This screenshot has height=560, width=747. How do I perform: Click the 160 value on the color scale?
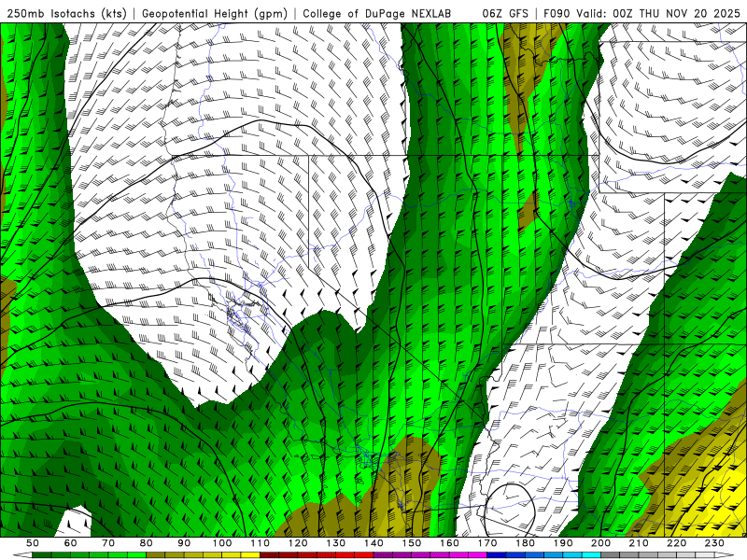click(449, 543)
